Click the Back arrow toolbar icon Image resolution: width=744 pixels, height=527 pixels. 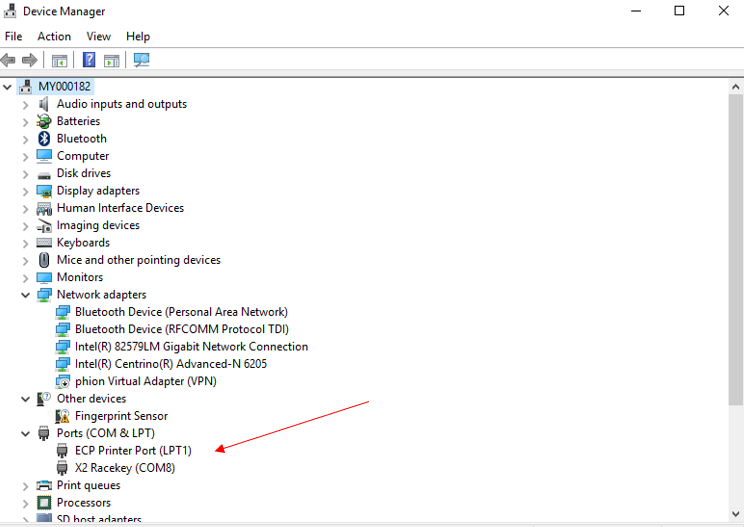pyautogui.click(x=10, y=61)
